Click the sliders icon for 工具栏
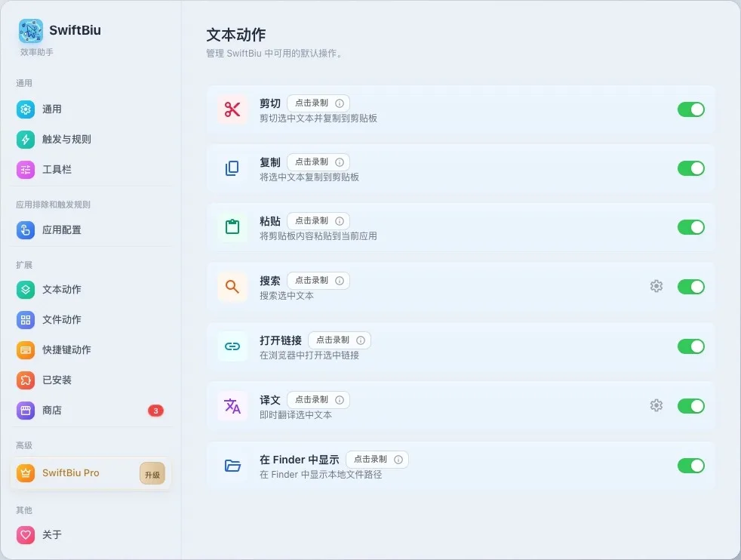 coord(26,170)
